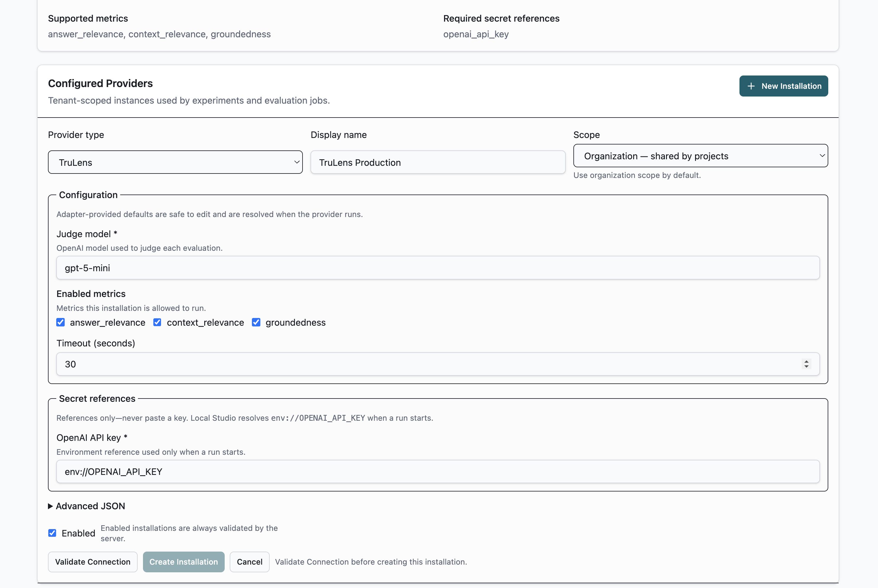The width and height of the screenshot is (878, 588).
Task: Disable the groundedness metric checkbox
Action: pyautogui.click(x=256, y=322)
